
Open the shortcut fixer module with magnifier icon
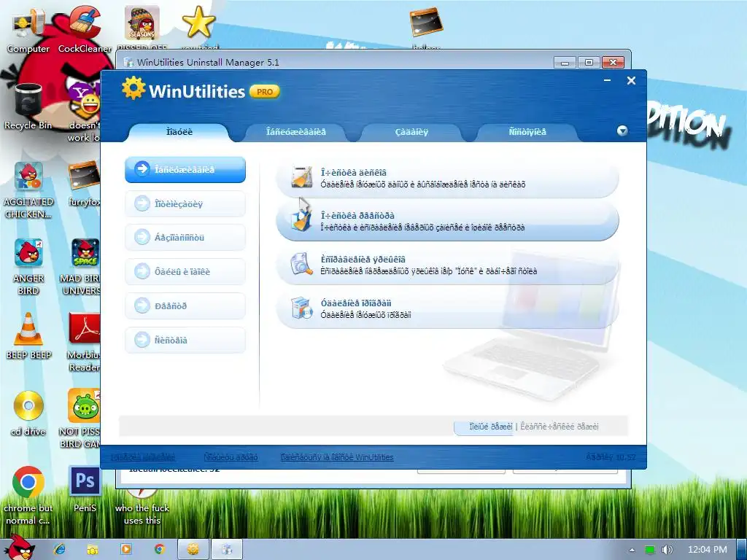point(447,265)
